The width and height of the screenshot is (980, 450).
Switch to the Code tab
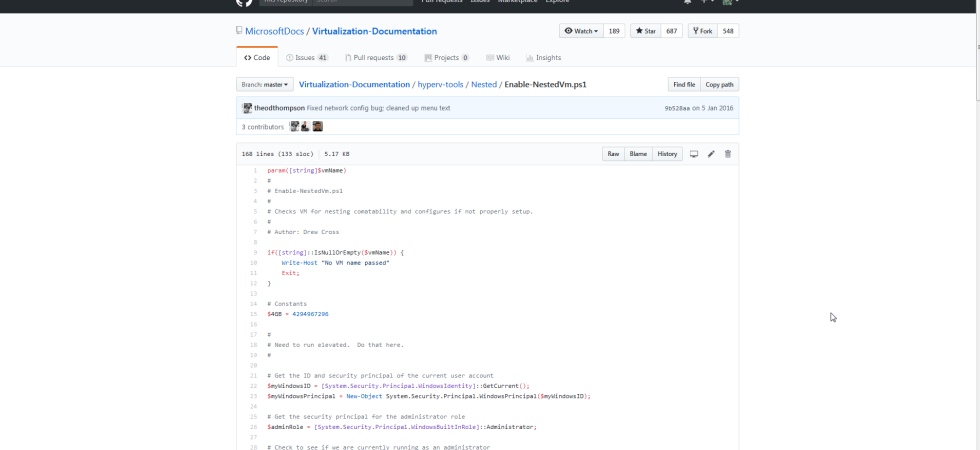click(x=257, y=58)
